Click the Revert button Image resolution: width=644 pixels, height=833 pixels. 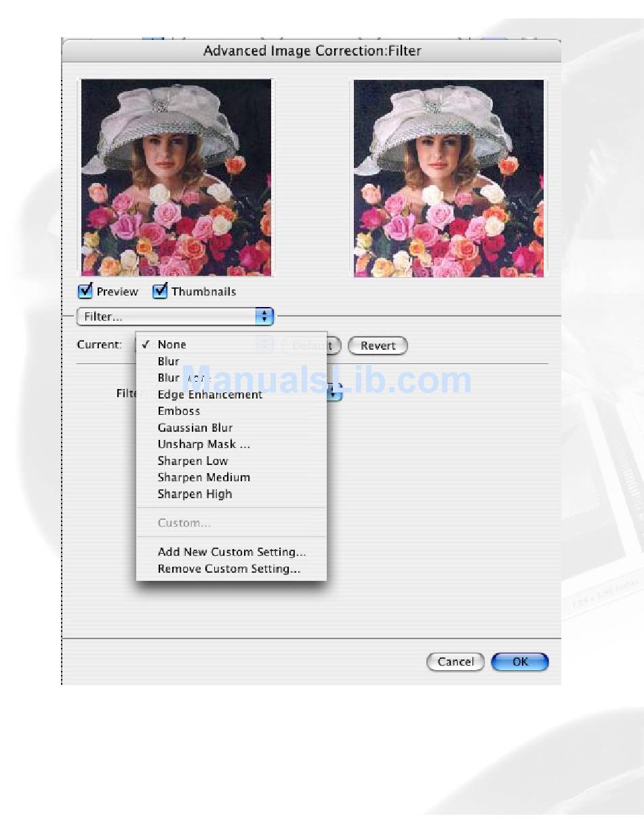tap(378, 346)
